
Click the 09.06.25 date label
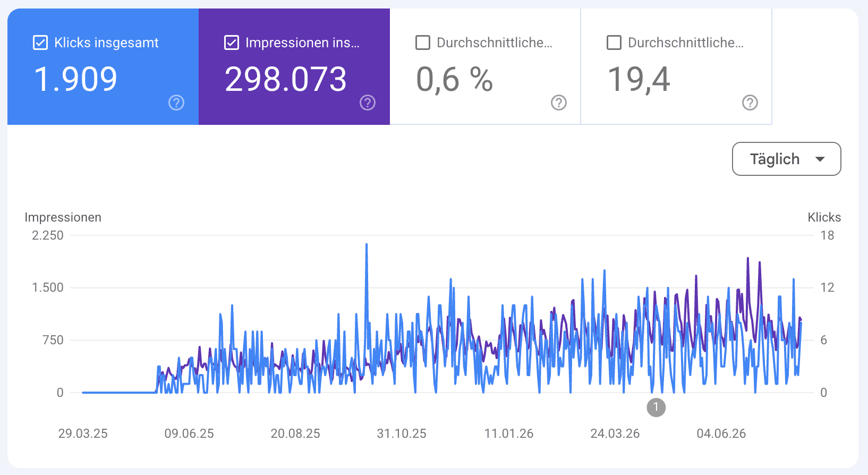189,434
